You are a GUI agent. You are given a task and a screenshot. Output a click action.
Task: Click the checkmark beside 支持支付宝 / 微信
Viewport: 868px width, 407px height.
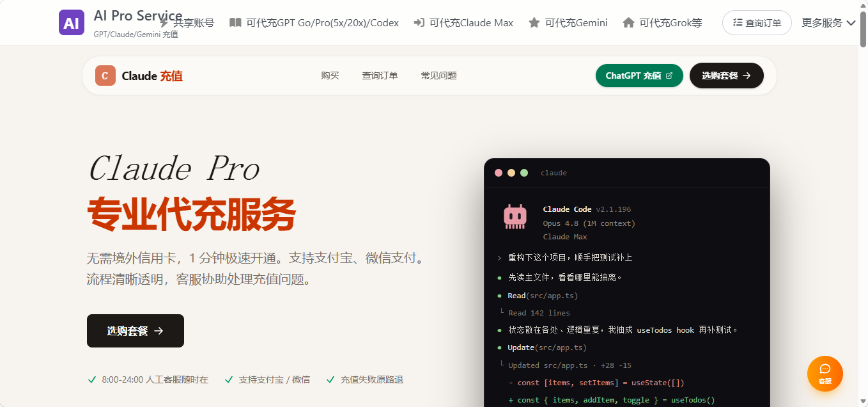pyautogui.click(x=229, y=379)
